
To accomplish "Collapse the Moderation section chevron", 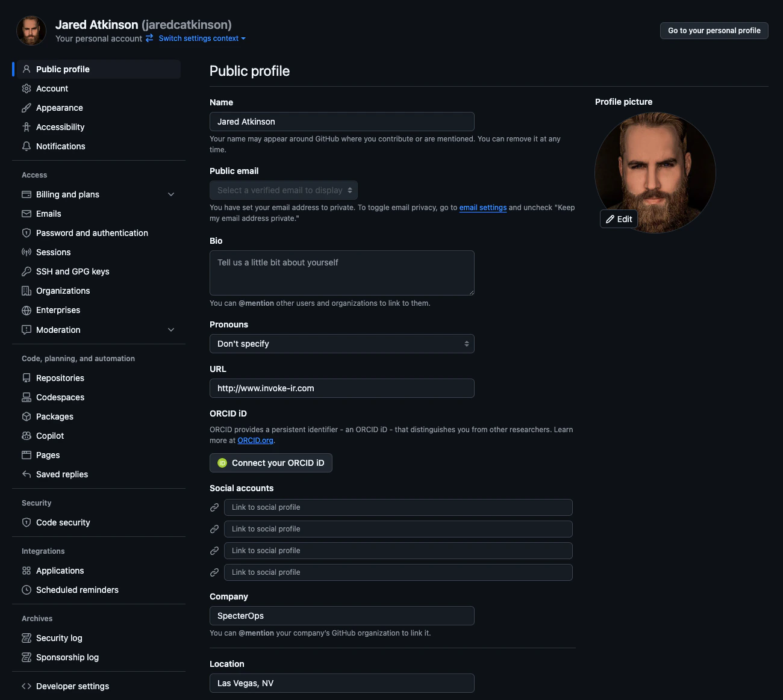I will coord(171,330).
